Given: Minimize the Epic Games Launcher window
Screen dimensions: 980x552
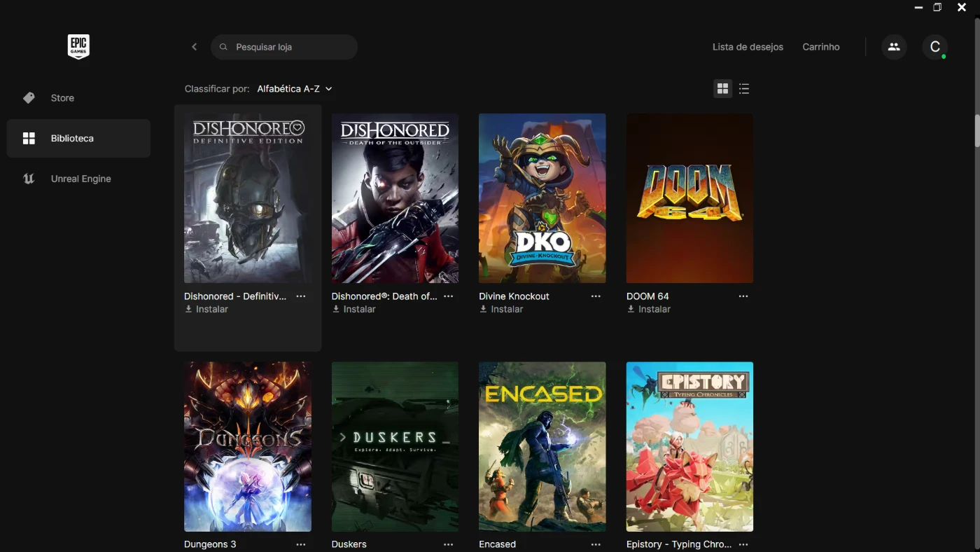Looking at the screenshot, I should (x=918, y=8).
